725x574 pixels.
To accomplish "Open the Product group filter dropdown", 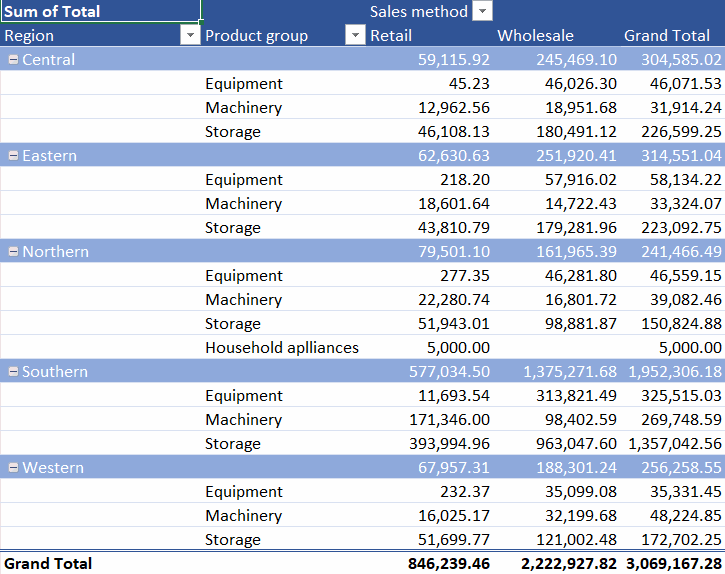I will click(x=355, y=35).
